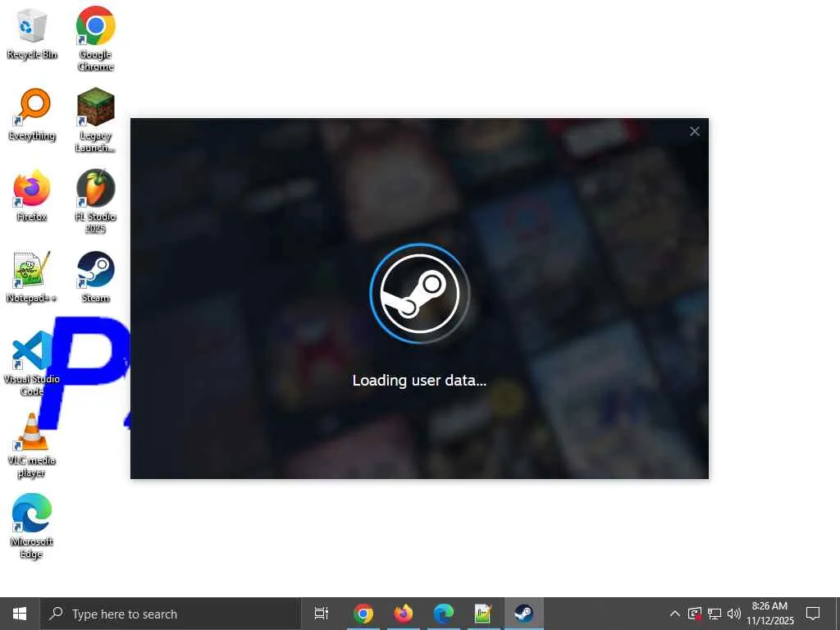Open network status tray icon

[714, 614]
